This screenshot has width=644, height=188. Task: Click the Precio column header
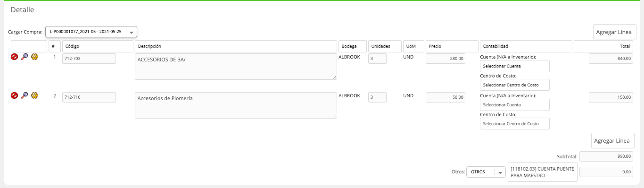[452, 46]
